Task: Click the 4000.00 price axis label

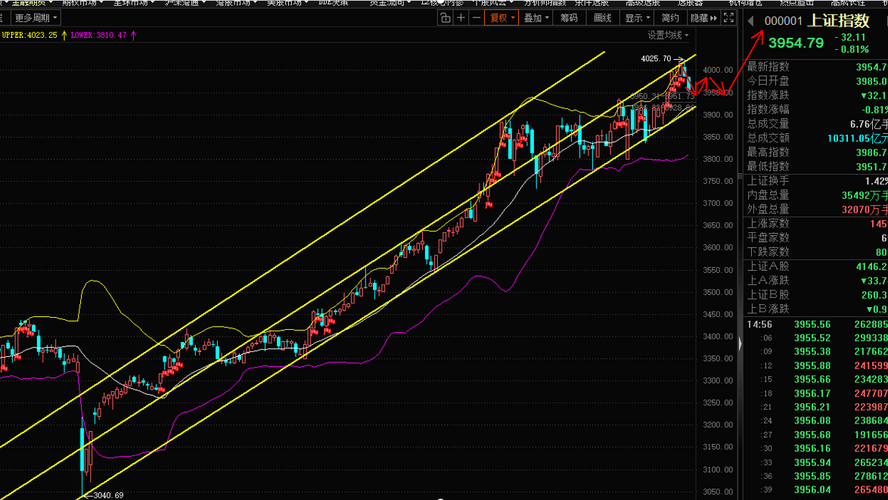Action: coord(718,70)
